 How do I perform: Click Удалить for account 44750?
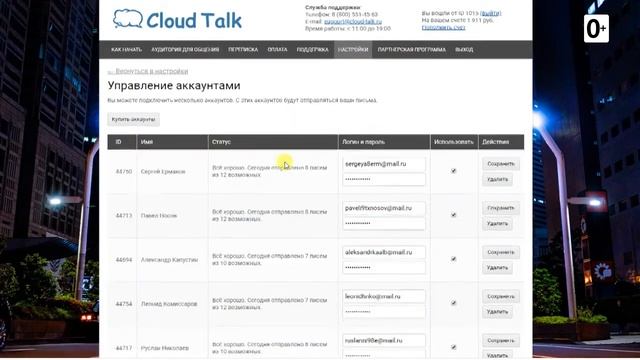pos(497,179)
